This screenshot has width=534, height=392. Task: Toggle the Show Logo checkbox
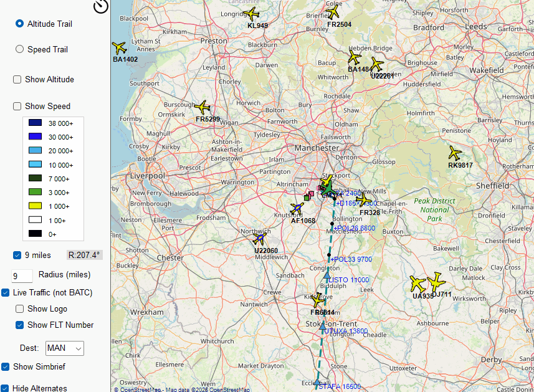(x=20, y=309)
